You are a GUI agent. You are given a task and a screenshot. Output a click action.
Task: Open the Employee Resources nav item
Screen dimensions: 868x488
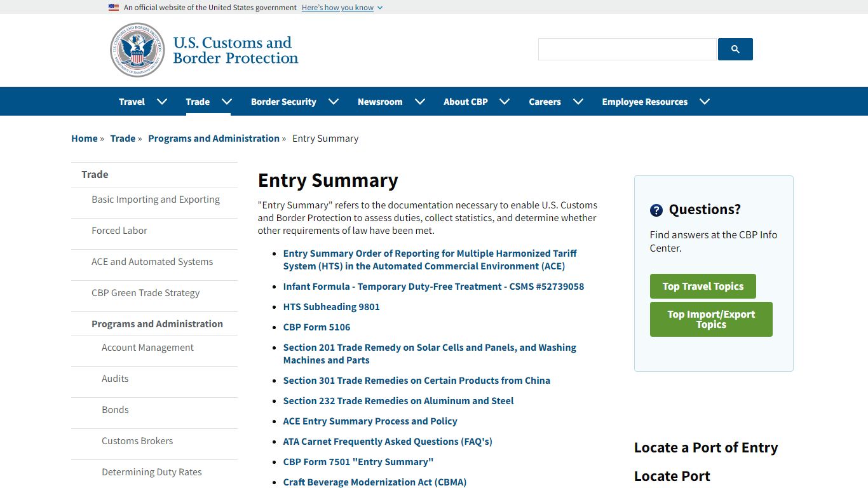pyautogui.click(x=645, y=102)
